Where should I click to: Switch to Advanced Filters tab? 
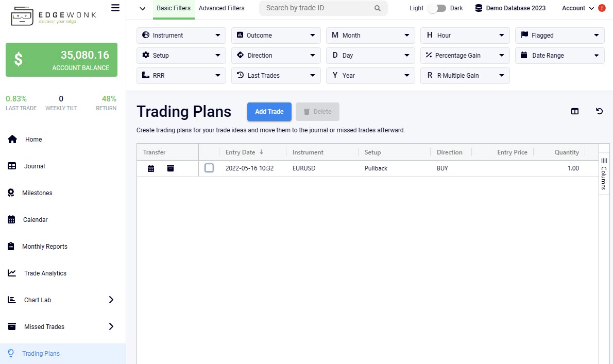coord(222,8)
